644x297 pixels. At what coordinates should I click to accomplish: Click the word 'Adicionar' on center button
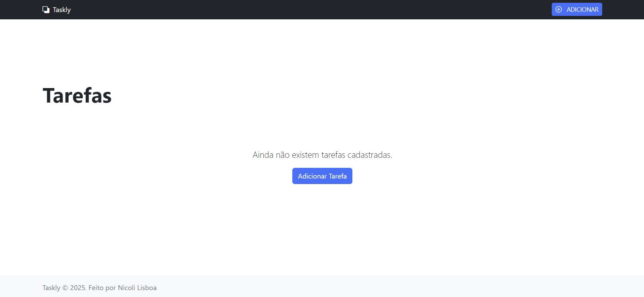pyautogui.click(x=312, y=176)
